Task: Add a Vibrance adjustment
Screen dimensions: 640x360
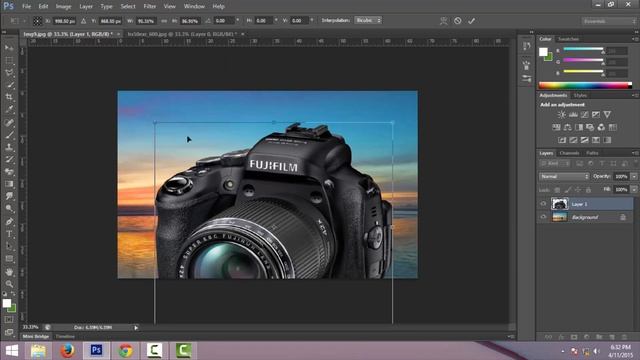Action: [607, 115]
